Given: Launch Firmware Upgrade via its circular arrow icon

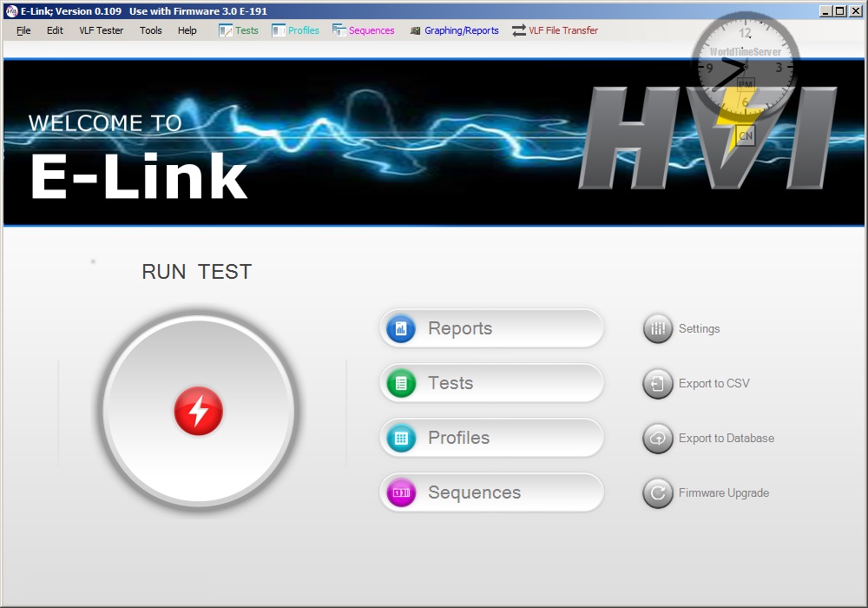Looking at the screenshot, I should click(x=658, y=492).
